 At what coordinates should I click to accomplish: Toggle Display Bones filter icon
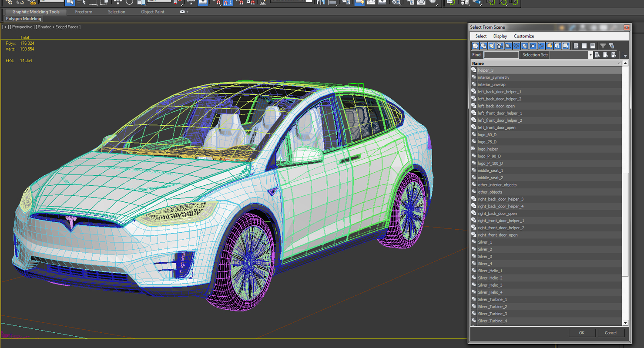(541, 46)
